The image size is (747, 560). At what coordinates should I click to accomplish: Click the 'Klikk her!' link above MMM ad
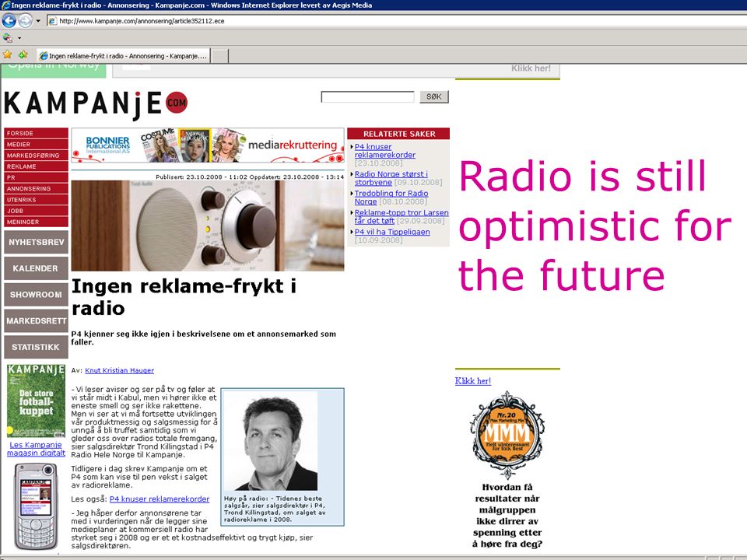[472, 381]
